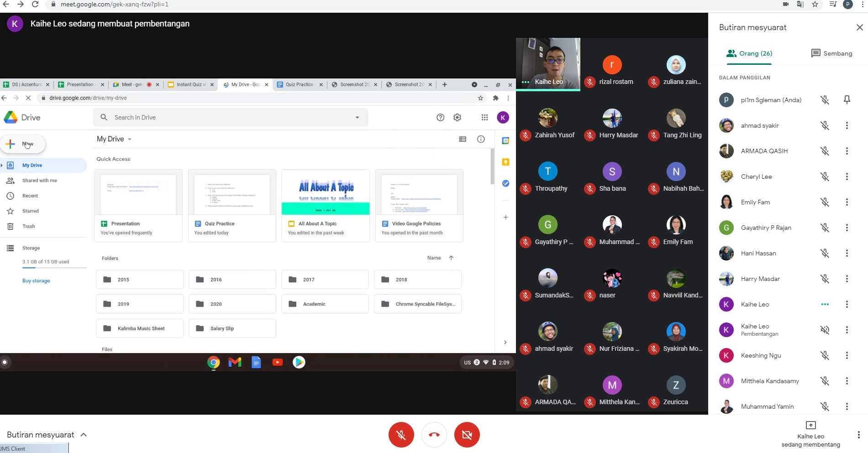Expand Butiran mesyuarat chevron at bottom left

coord(84,435)
